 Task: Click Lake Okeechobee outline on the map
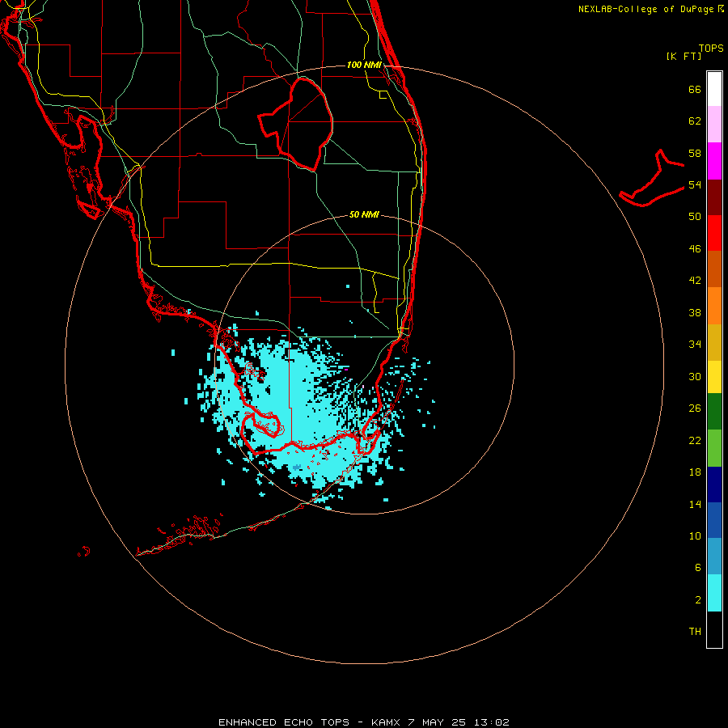297,124
